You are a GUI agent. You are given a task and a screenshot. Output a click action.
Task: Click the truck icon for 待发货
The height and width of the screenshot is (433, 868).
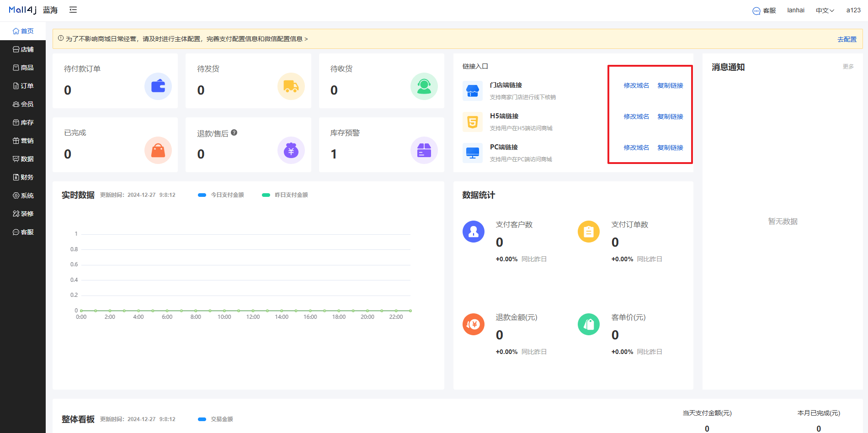[x=291, y=86]
